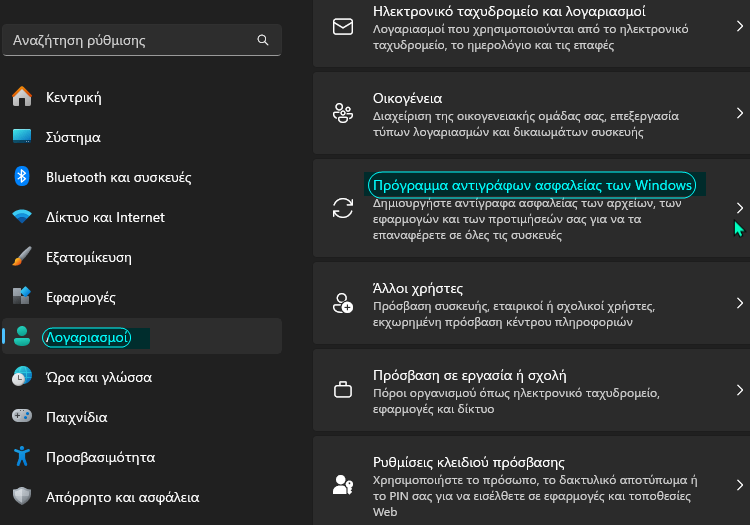Click the shield icon for Απόρρητο και ασφάλεια
750x525 pixels.
tap(22, 496)
